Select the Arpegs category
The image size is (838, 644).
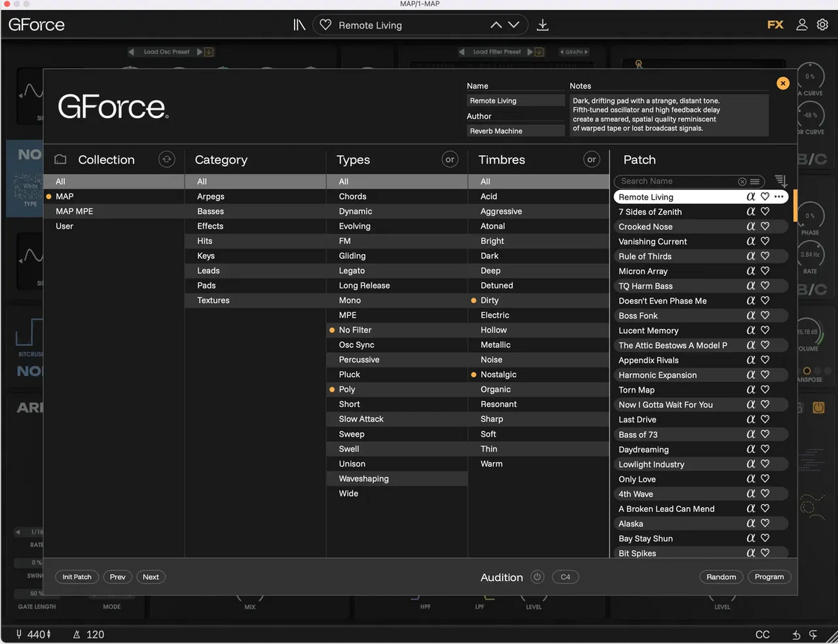click(256, 196)
